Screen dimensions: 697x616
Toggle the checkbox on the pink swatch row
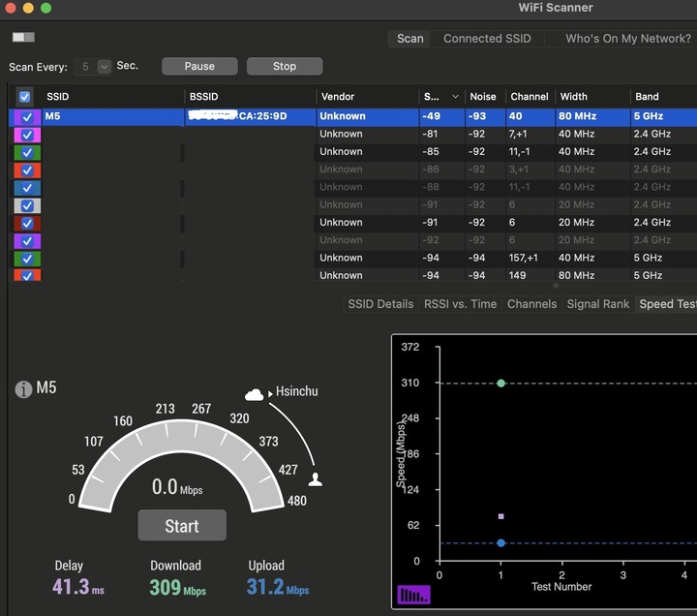click(x=27, y=135)
